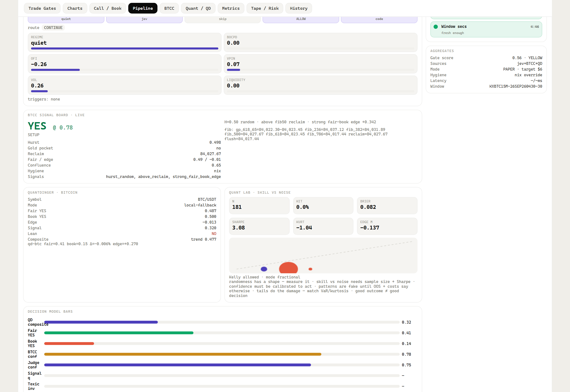Click the LIQUIDITY 0.00 card
The height and width of the screenshot is (392, 570).
click(x=320, y=85)
